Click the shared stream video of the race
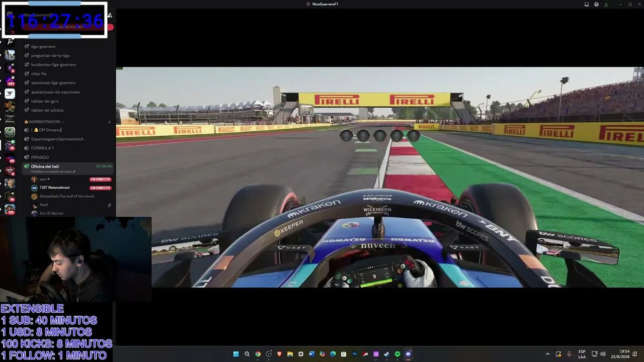 click(380, 177)
